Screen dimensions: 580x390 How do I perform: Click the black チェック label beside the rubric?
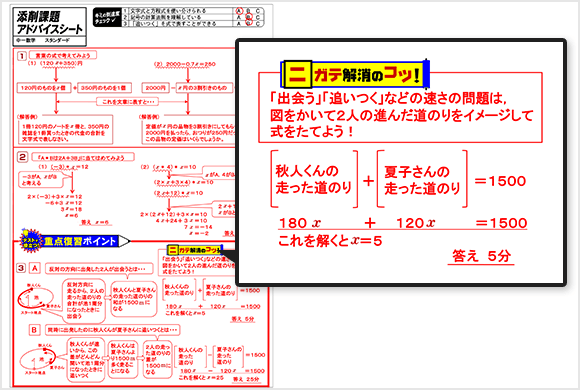107,17
